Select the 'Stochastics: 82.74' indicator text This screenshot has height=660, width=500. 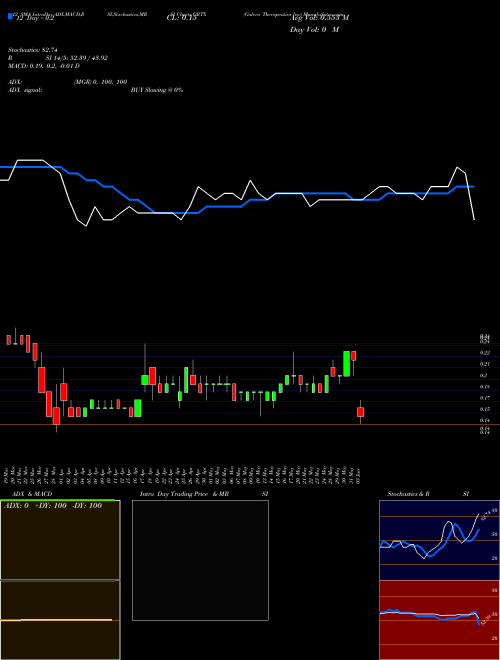[x=33, y=50]
